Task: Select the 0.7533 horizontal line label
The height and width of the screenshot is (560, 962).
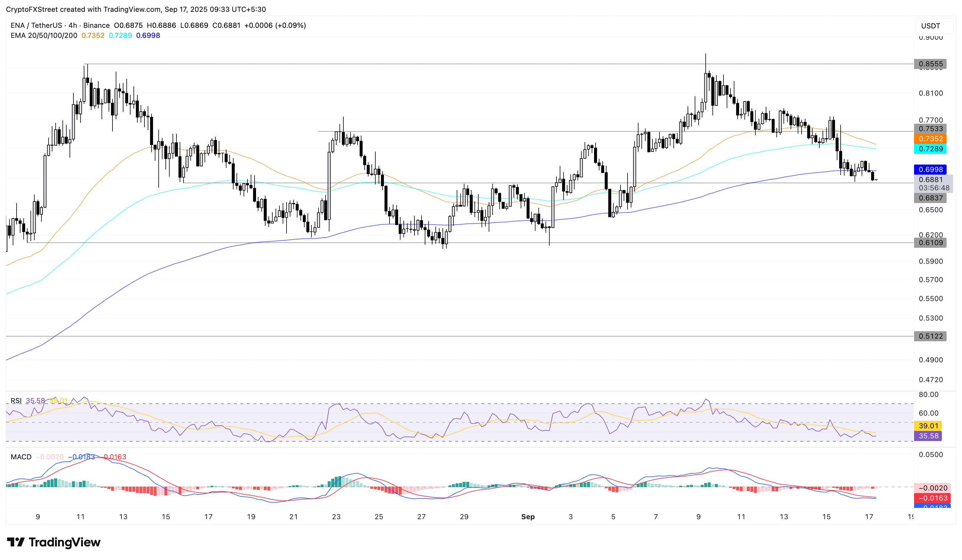Action: tap(930, 129)
